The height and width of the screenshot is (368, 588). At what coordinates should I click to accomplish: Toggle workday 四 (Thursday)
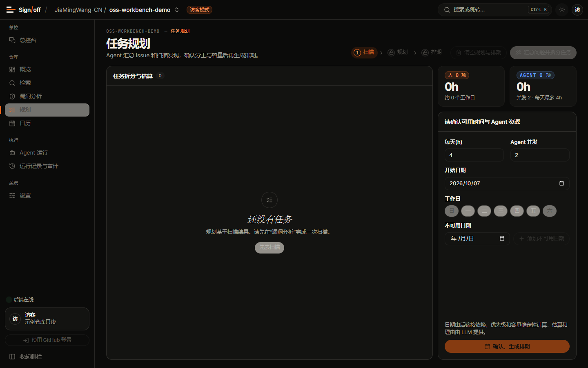pyautogui.click(x=517, y=211)
